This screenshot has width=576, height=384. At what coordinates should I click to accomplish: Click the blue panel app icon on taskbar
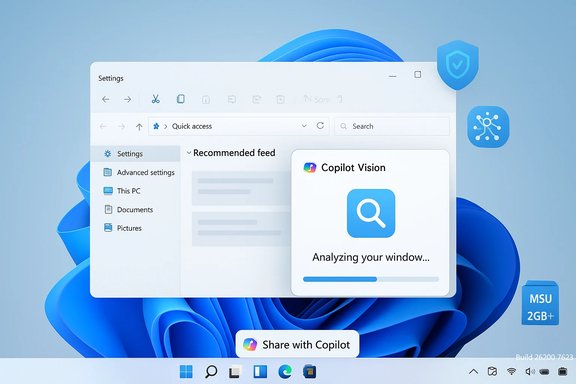coord(260,372)
